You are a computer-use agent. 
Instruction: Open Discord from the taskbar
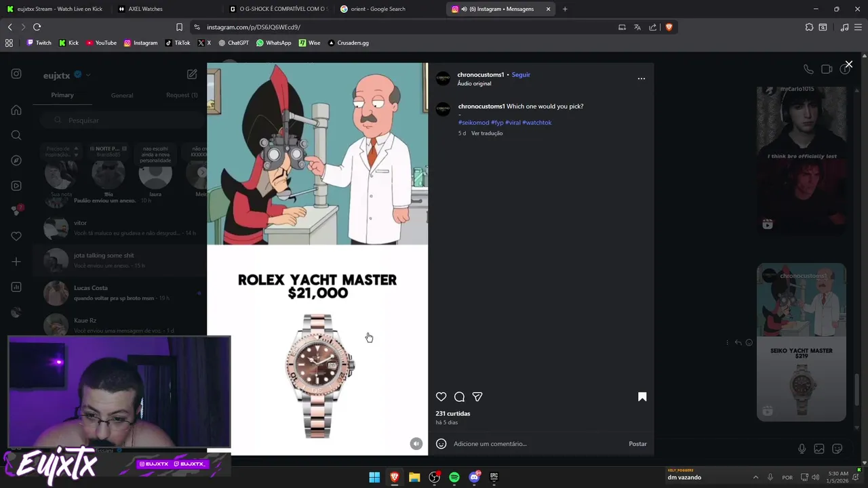(x=474, y=477)
